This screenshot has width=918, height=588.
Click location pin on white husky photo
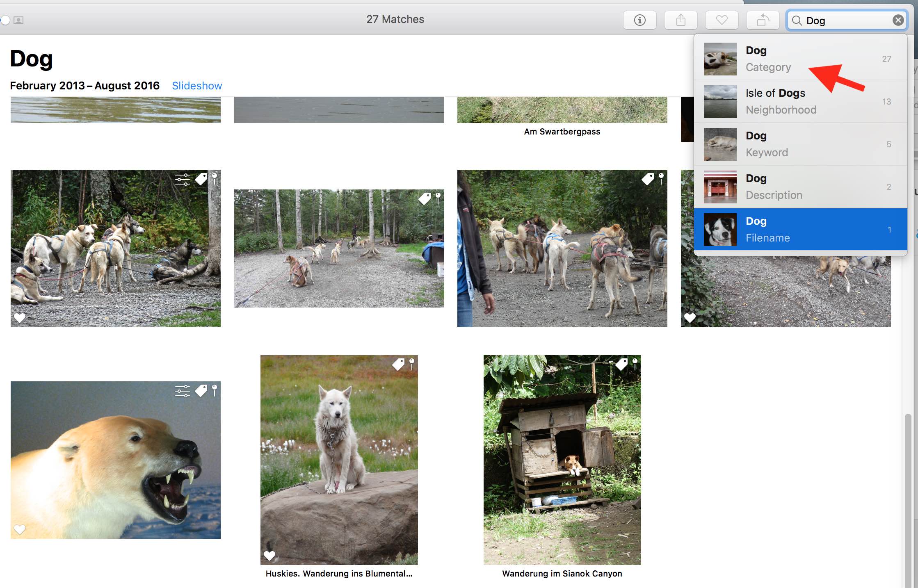pos(412,364)
